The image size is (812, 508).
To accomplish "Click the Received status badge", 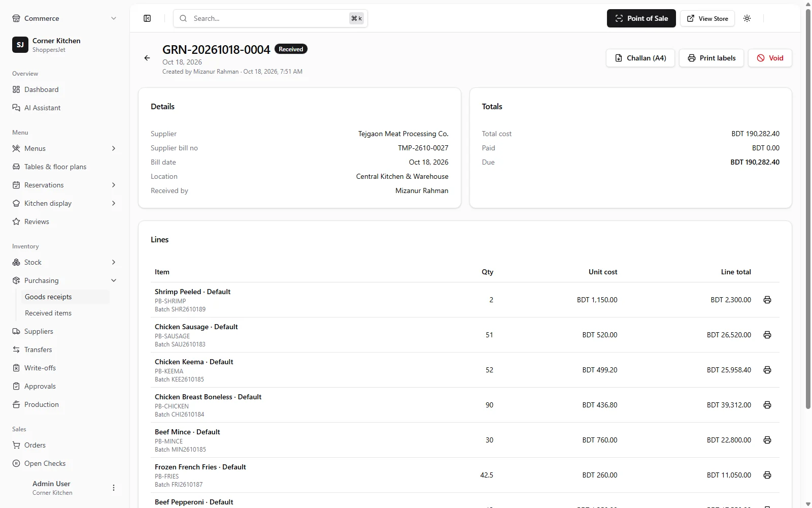I will click(x=291, y=49).
